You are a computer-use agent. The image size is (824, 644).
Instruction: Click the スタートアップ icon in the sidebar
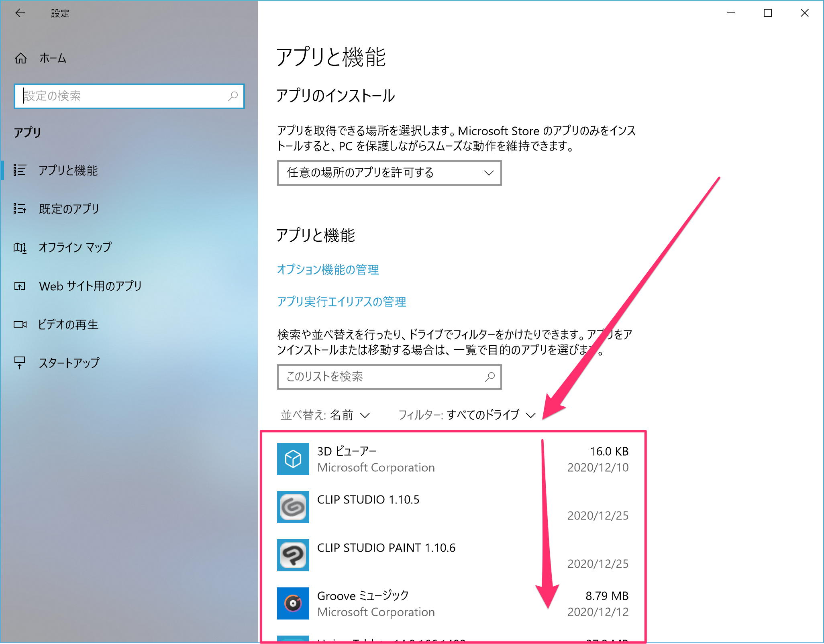(x=20, y=363)
